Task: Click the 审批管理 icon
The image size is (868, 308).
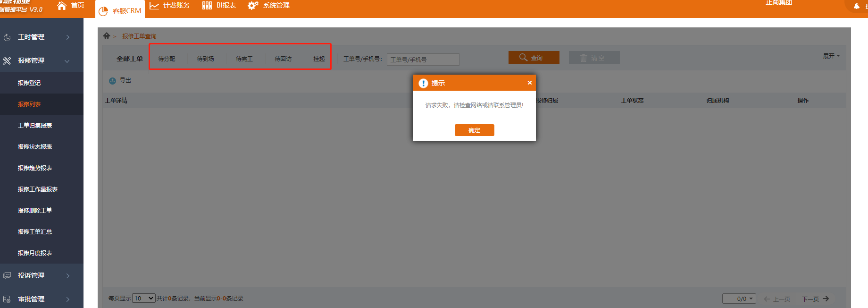Action: [7, 299]
